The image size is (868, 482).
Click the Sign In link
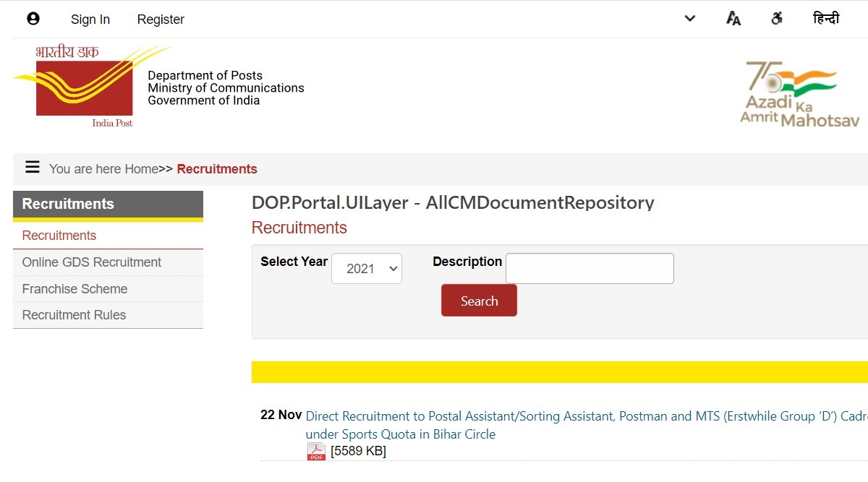(90, 20)
